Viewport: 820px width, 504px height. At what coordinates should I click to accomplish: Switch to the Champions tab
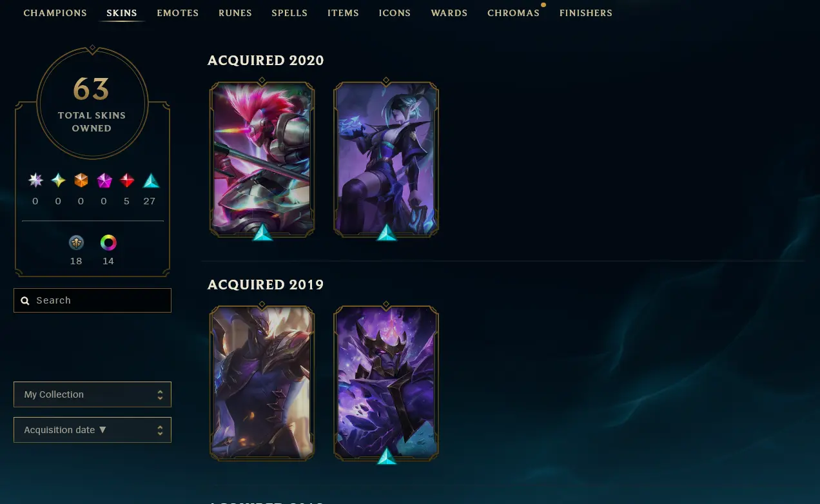[x=55, y=13]
